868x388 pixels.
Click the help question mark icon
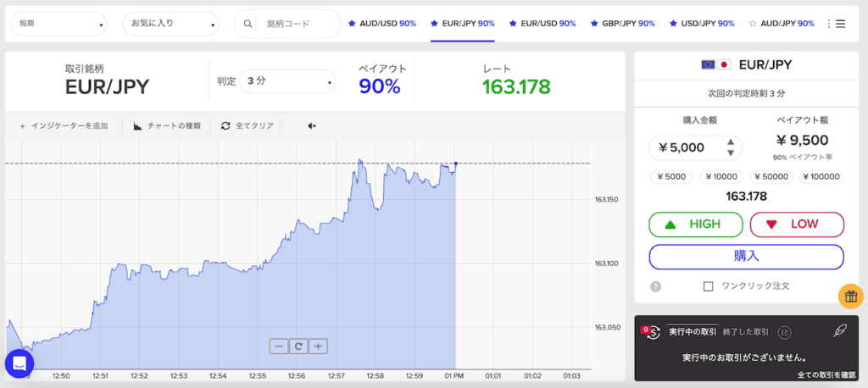655,286
